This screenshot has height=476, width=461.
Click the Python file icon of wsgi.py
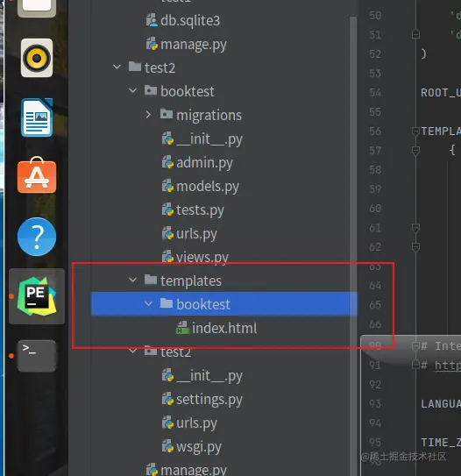(x=167, y=446)
